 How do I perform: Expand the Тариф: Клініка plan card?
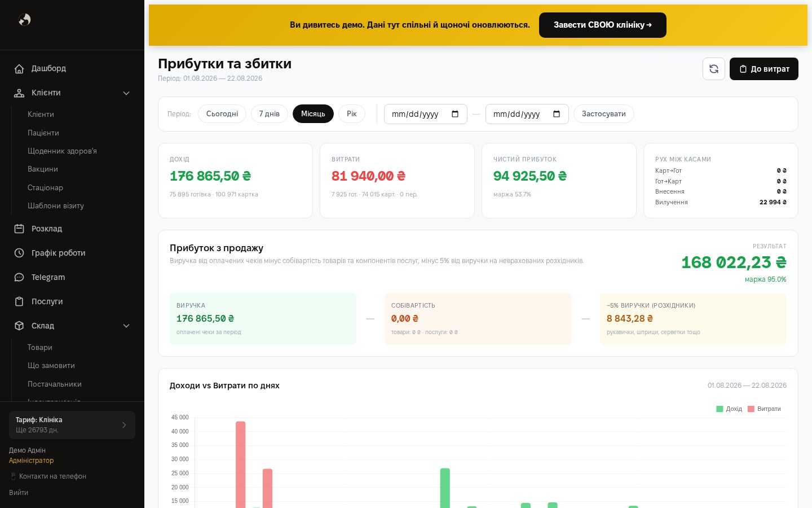click(72, 425)
